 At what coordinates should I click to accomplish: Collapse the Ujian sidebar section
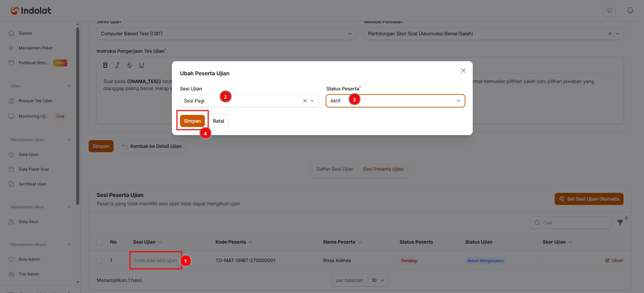pyautogui.click(x=69, y=86)
